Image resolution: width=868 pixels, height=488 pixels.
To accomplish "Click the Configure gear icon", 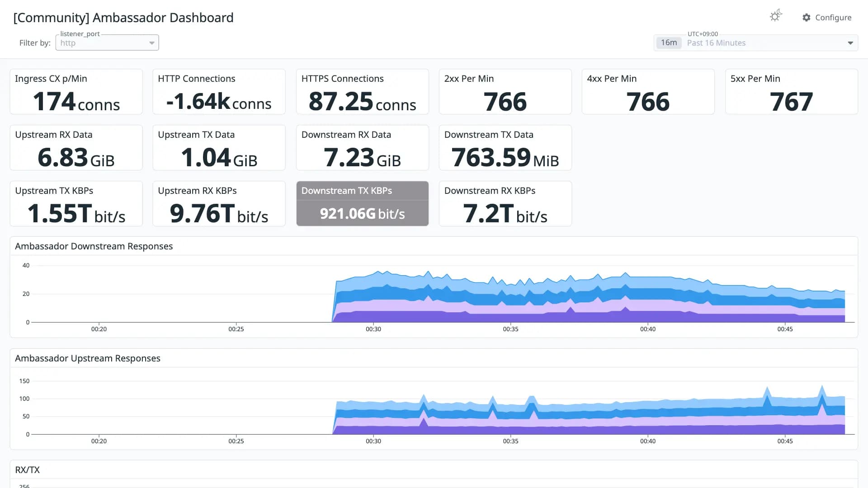I will [807, 18].
